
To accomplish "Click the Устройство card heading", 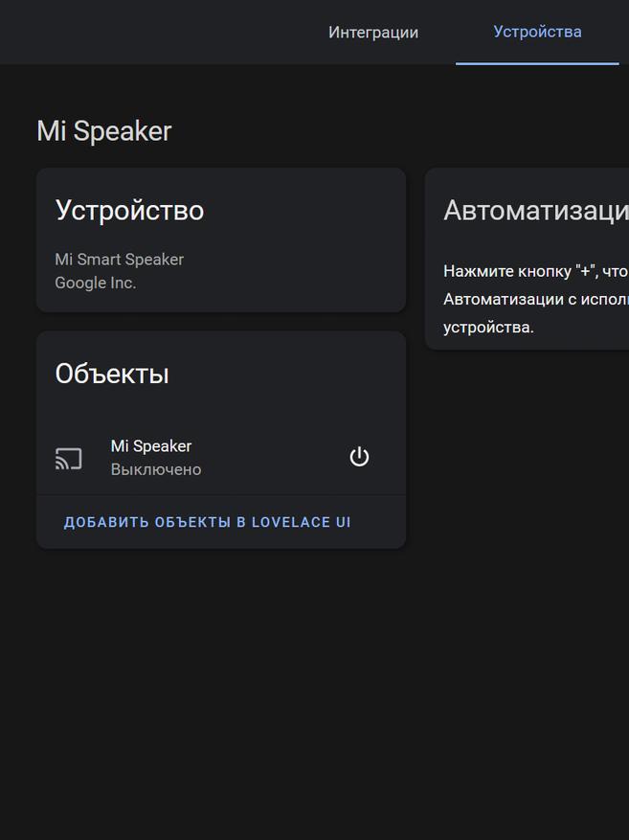I will click(129, 210).
